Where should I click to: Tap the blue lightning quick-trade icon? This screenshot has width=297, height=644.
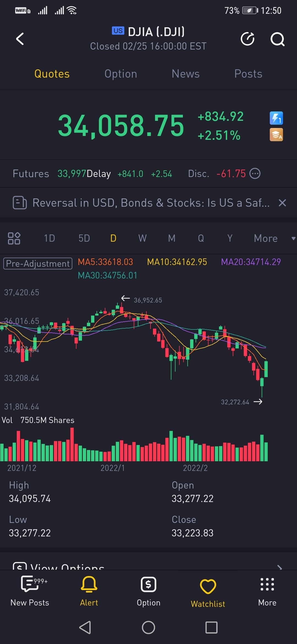coord(276,118)
